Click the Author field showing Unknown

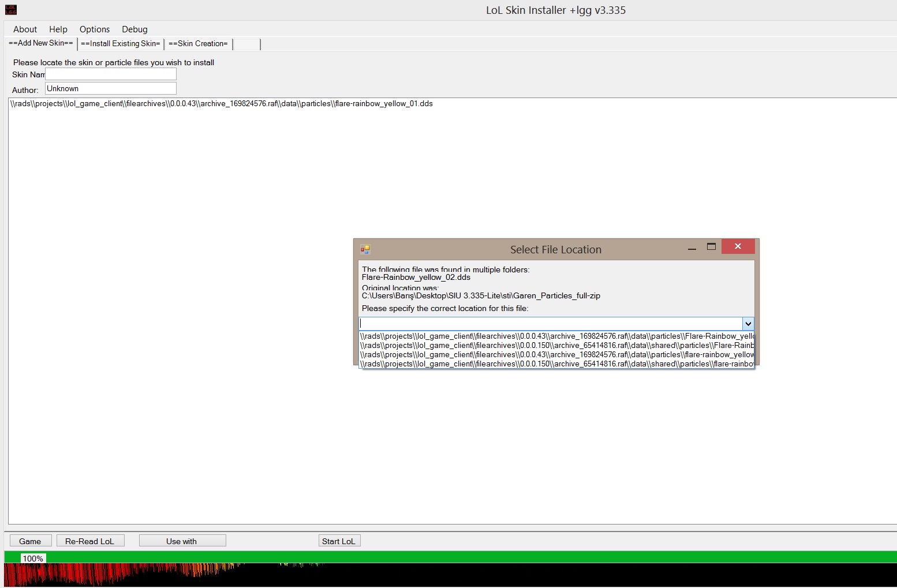pyautogui.click(x=111, y=88)
